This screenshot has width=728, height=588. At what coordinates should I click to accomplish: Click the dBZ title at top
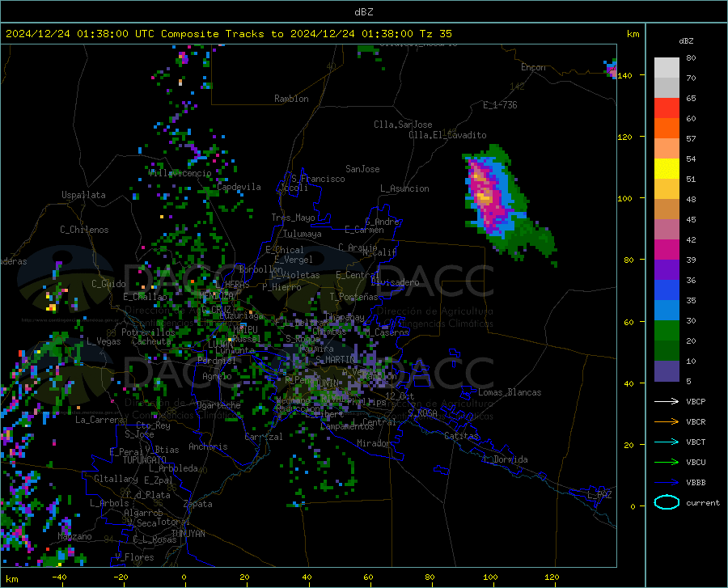point(363,12)
